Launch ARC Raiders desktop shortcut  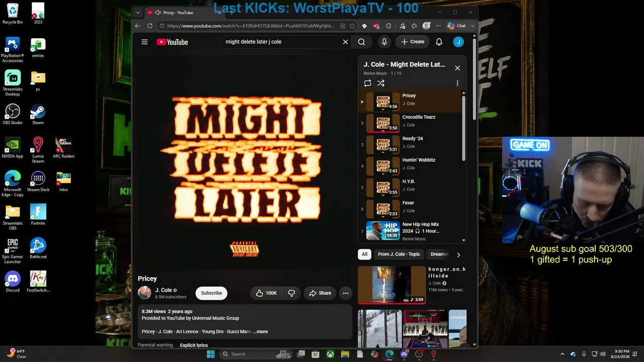[x=63, y=148]
